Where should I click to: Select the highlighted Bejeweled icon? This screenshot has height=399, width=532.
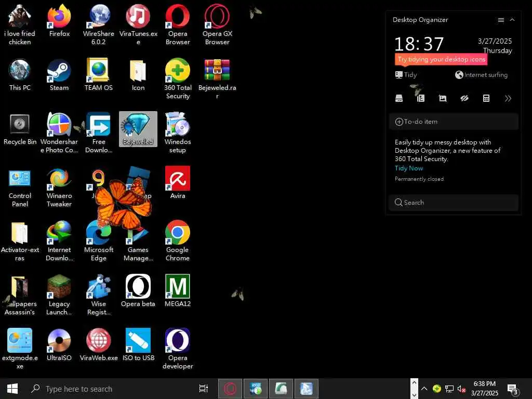coord(138,129)
